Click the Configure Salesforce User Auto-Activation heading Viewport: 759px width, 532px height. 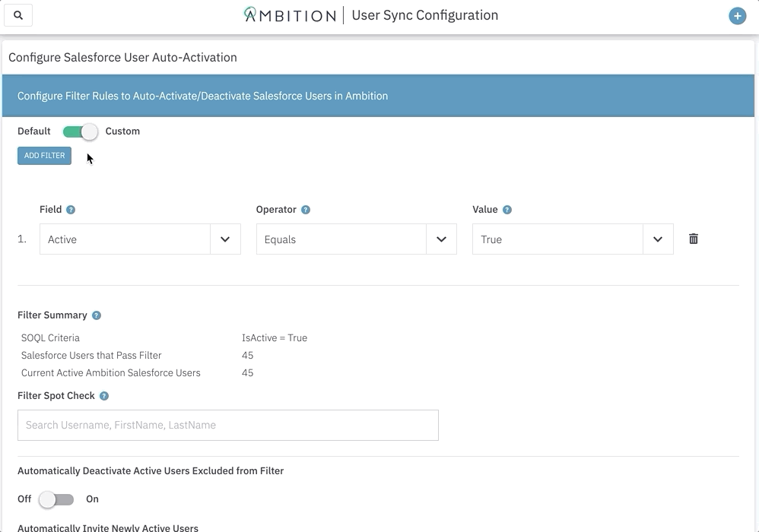123,58
